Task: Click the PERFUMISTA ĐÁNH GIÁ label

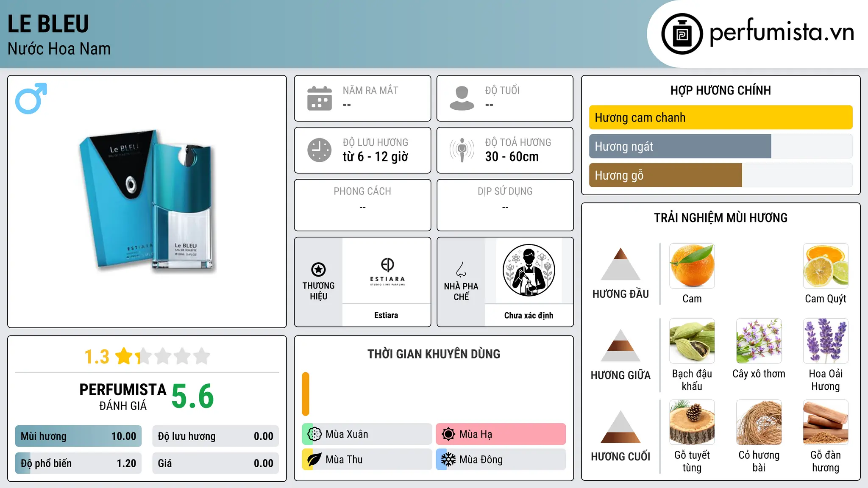Action: coord(123,396)
